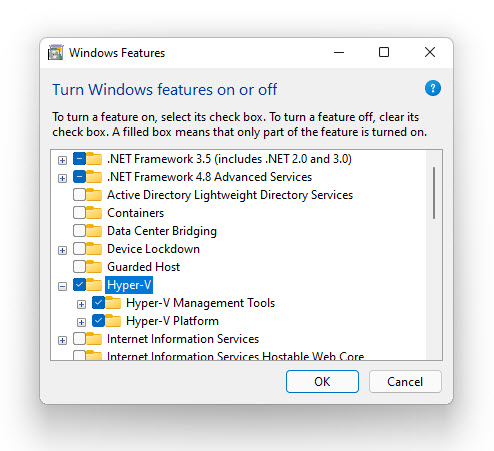Select the Data Center Bridging label
494x451 pixels.
point(162,231)
